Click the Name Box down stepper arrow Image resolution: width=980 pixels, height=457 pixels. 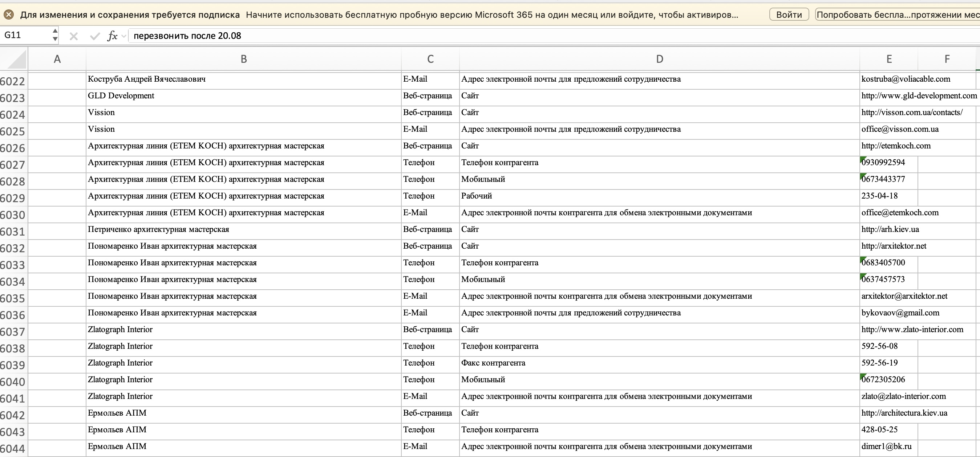pos(55,39)
